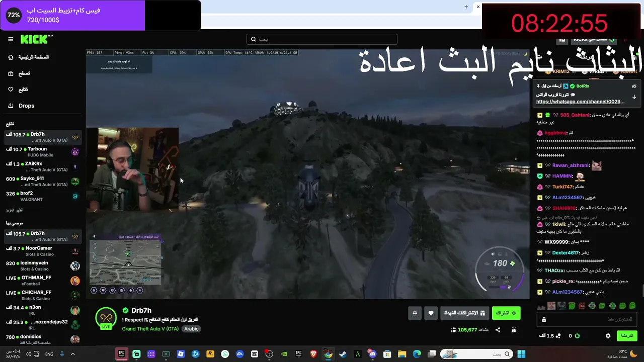644x362 pixels.
Task: Click the Drops icon in the sidebar
Action: pos(11,106)
